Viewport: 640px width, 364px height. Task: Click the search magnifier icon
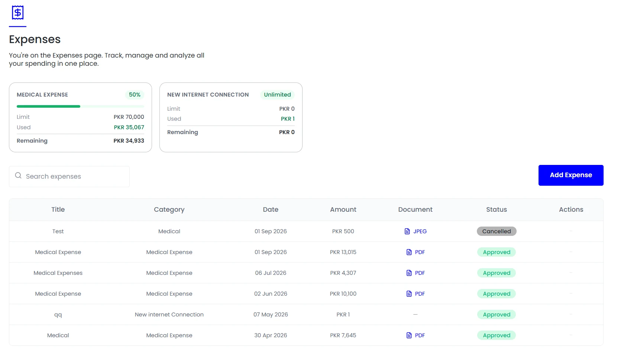[x=18, y=176]
